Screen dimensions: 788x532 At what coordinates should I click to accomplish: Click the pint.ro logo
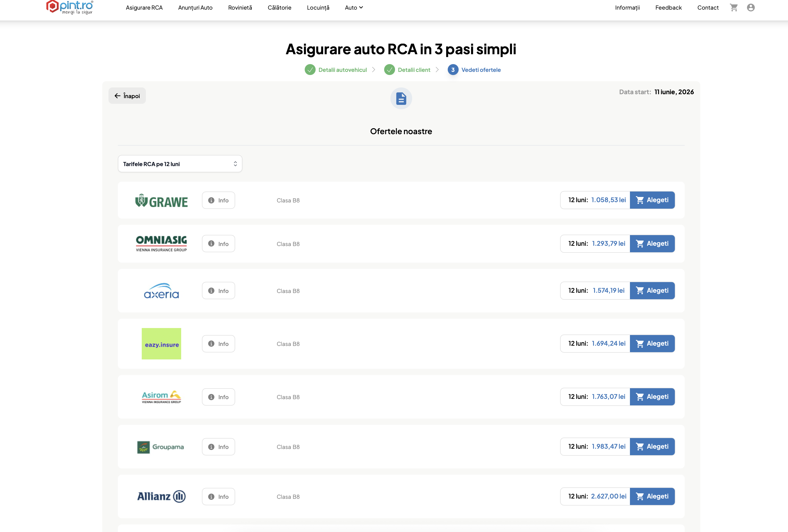coord(70,7)
